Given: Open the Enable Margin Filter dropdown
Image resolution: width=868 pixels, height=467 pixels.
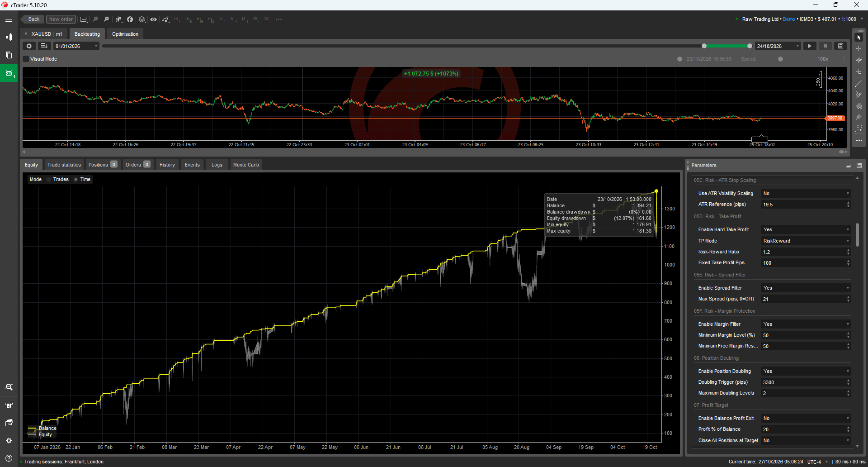Looking at the screenshot, I should point(806,324).
